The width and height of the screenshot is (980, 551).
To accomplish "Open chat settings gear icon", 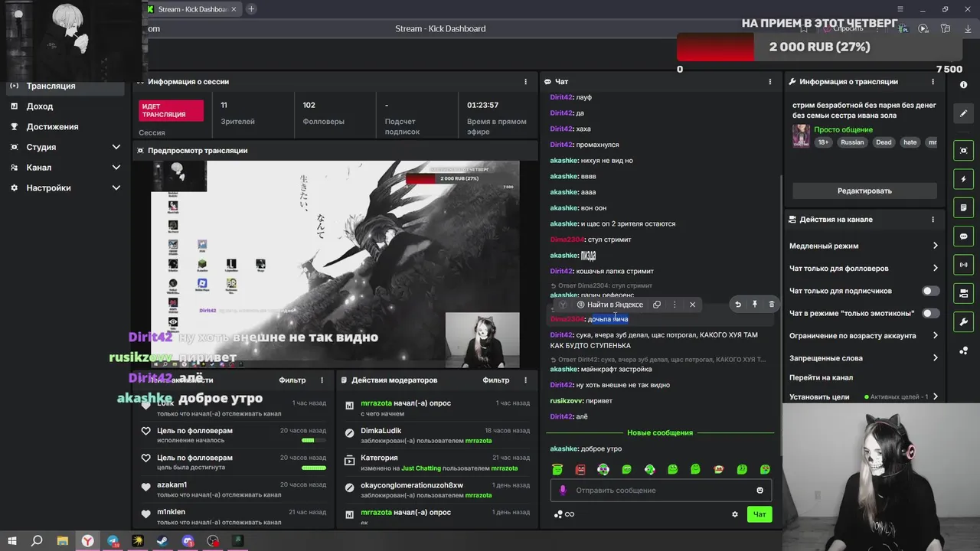I will coord(735,514).
